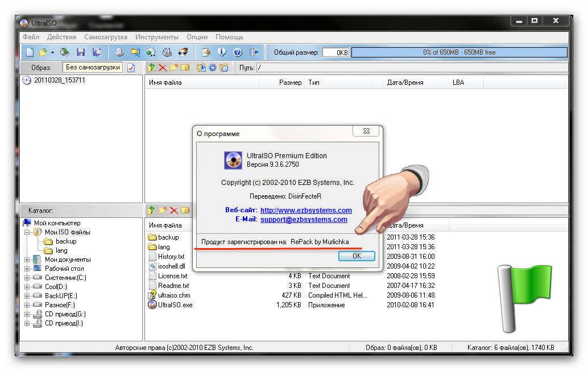Collapse the Мои ISO файлы tree node
This screenshot has height=371, width=588.
click(27, 232)
